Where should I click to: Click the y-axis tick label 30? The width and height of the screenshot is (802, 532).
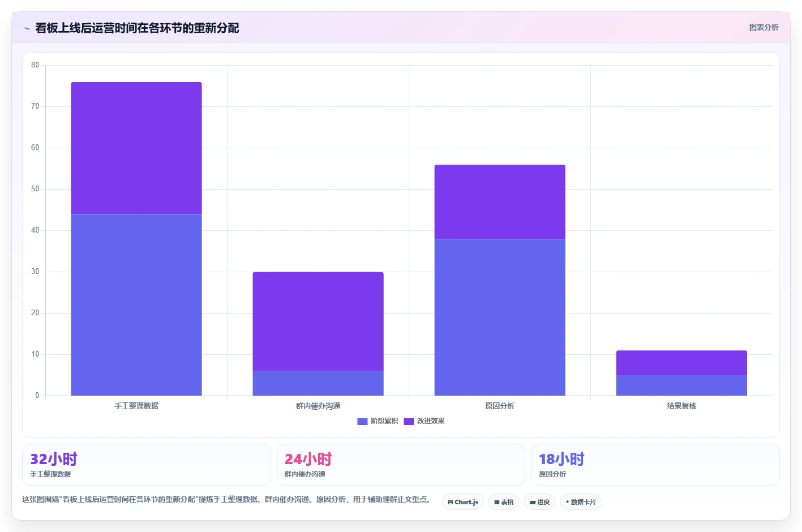(x=35, y=272)
